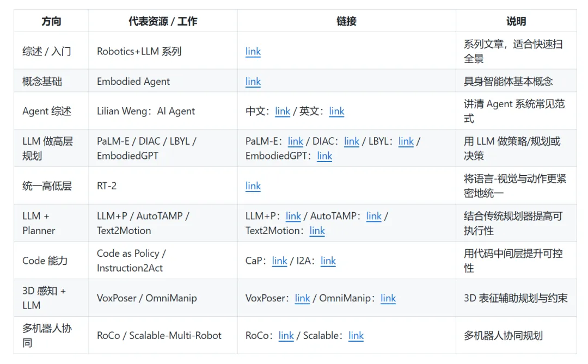Open the LLM+P link
Image resolution: width=588 pixels, height=364 pixels.
[293, 216]
